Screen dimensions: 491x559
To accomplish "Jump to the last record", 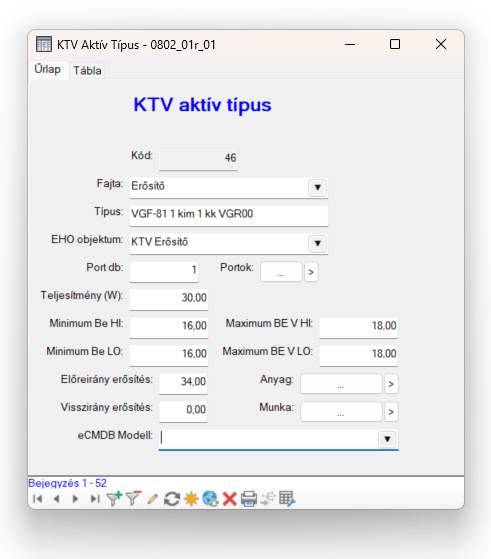I will pos(95,499).
